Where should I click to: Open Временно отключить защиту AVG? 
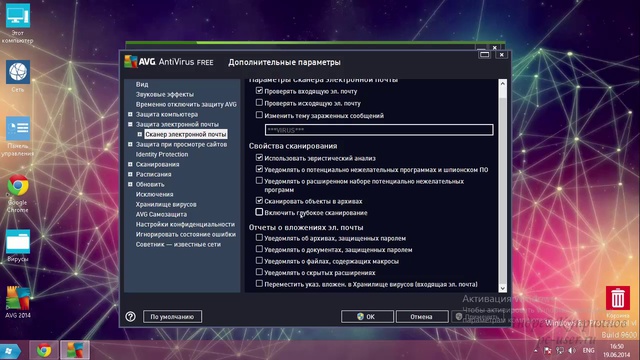(x=186, y=104)
